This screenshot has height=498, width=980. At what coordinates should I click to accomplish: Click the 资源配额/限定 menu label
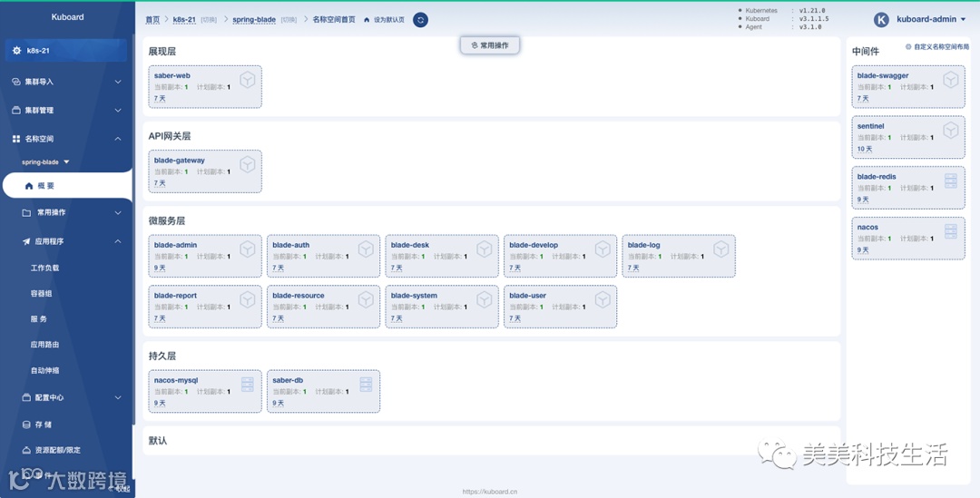coord(57,451)
